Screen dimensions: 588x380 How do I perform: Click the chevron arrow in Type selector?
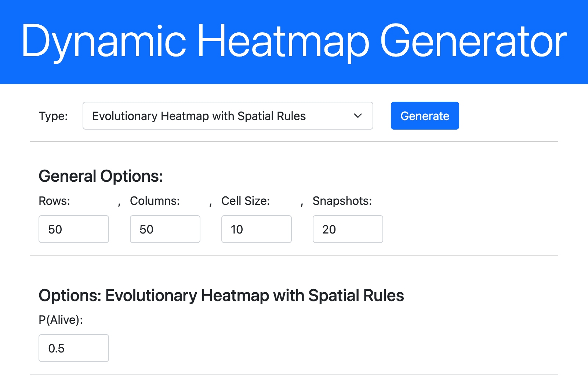tap(357, 116)
